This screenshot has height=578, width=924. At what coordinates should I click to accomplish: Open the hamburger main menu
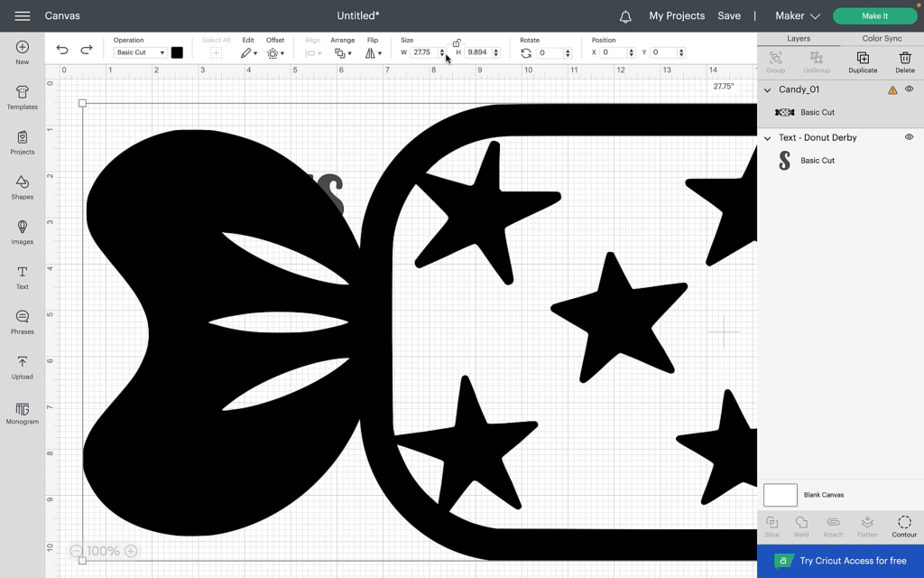[23, 16]
